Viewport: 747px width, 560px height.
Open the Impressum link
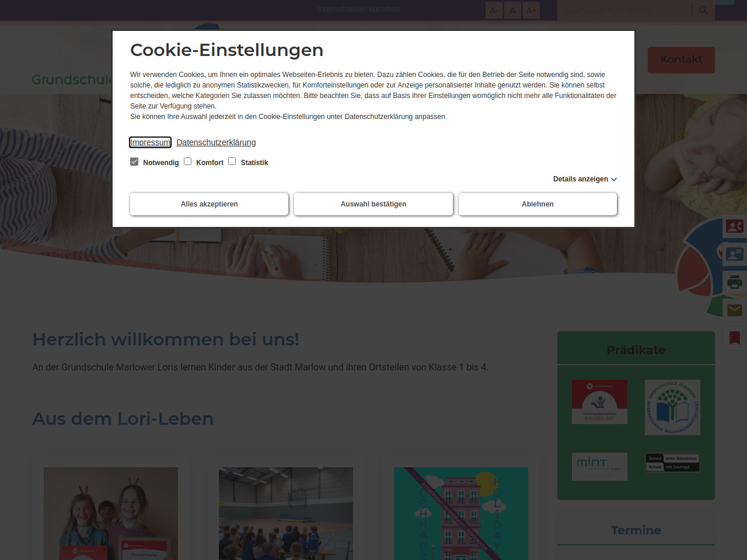coord(150,142)
